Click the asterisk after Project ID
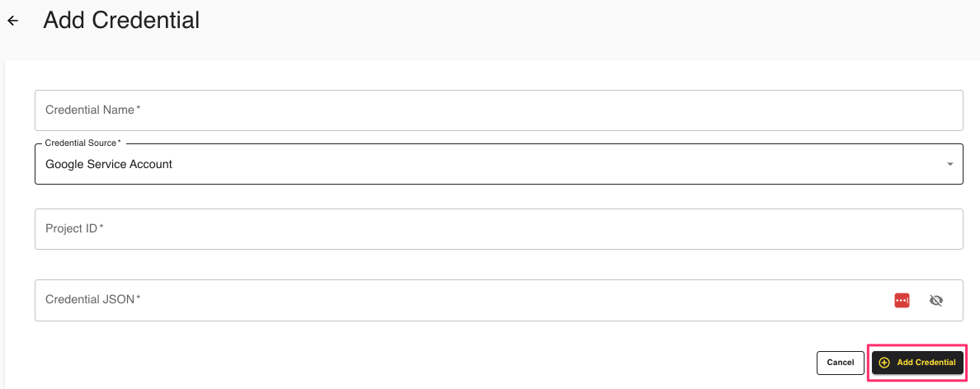The height and width of the screenshot is (389, 980). [101, 227]
